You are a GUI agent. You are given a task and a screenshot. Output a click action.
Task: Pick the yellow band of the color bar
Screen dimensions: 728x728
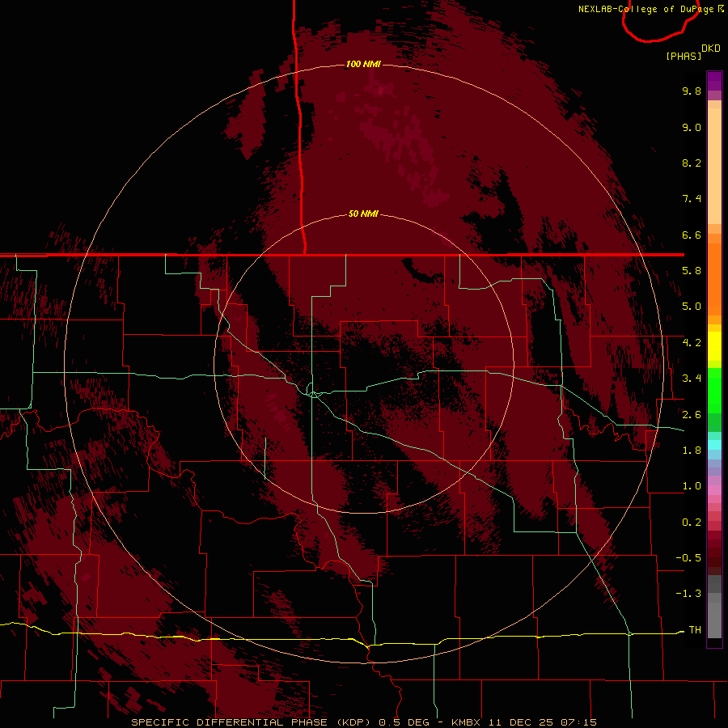pyautogui.click(x=714, y=346)
